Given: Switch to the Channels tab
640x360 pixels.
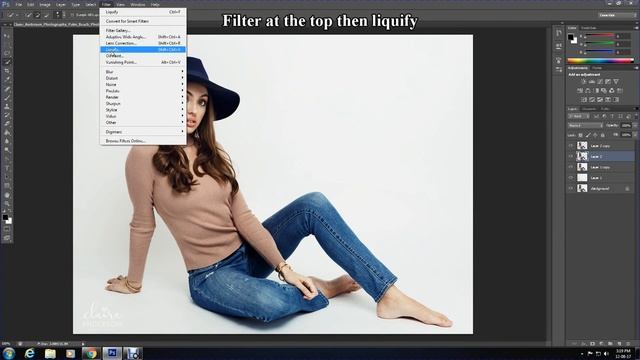Looking at the screenshot, I should (x=589, y=109).
